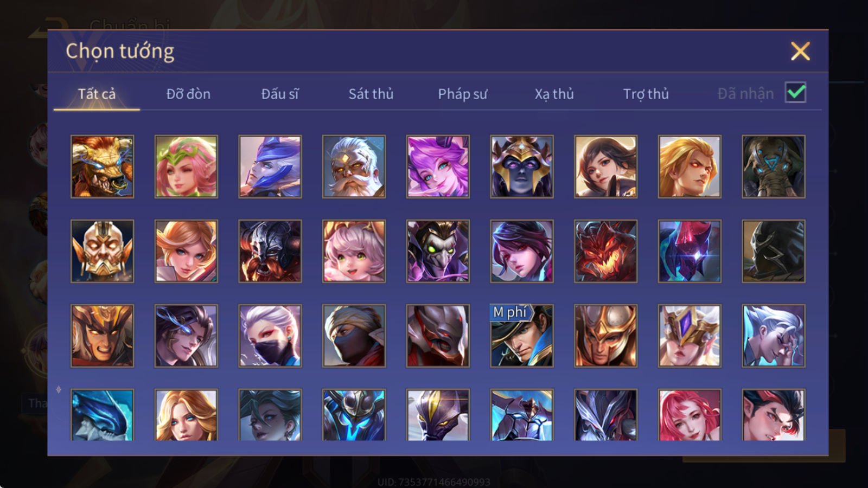Choose the pink-haired child with flower crown
The height and width of the screenshot is (488, 868).
pyautogui.click(x=354, y=251)
